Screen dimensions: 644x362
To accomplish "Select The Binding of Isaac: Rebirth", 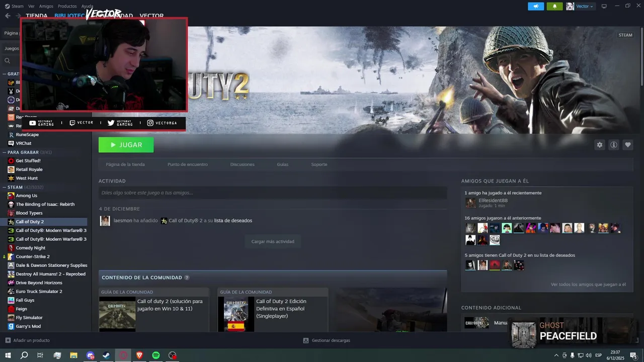I will 45,204.
